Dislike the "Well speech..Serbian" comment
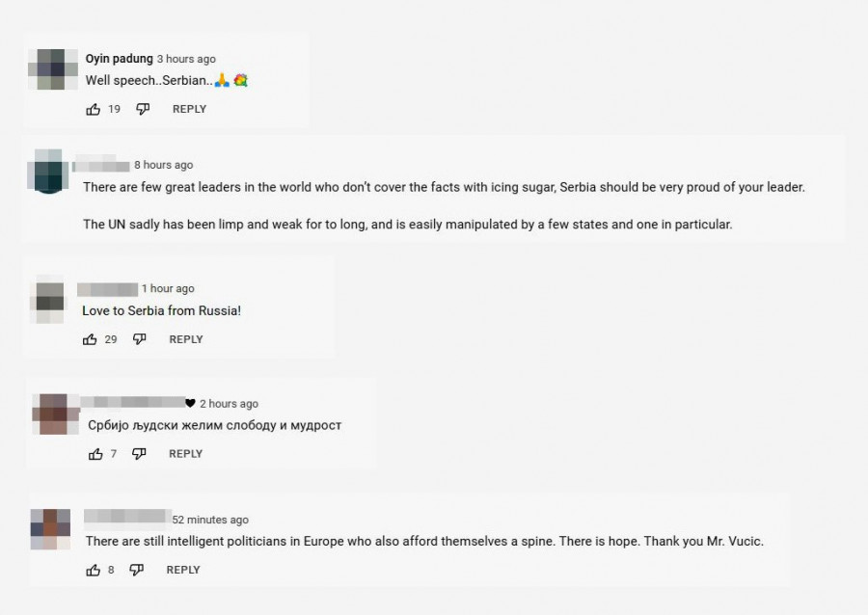This screenshot has height=615, width=868. [143, 109]
